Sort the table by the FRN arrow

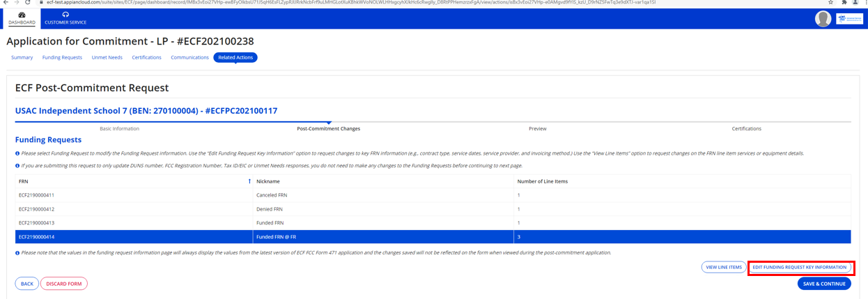click(x=250, y=181)
